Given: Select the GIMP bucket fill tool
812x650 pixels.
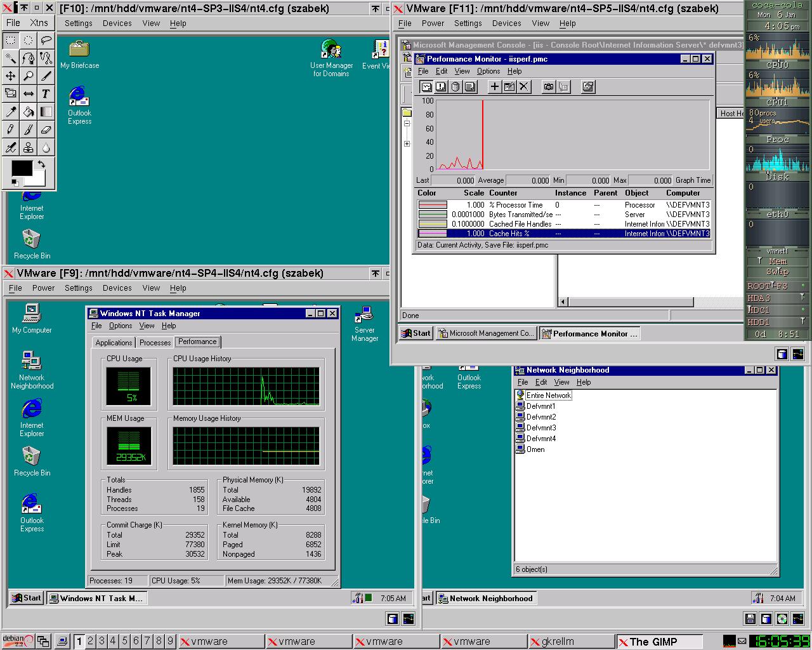Looking at the screenshot, I should 29,112.
